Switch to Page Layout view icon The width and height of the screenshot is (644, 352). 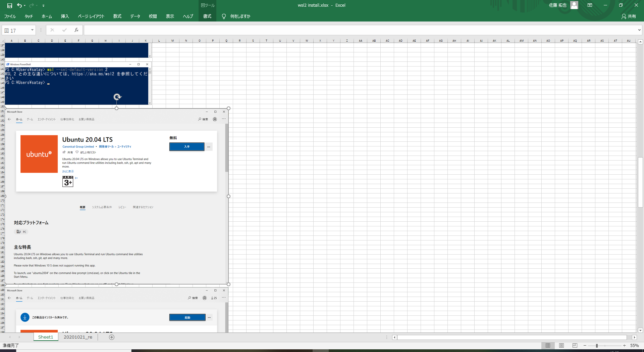561,346
